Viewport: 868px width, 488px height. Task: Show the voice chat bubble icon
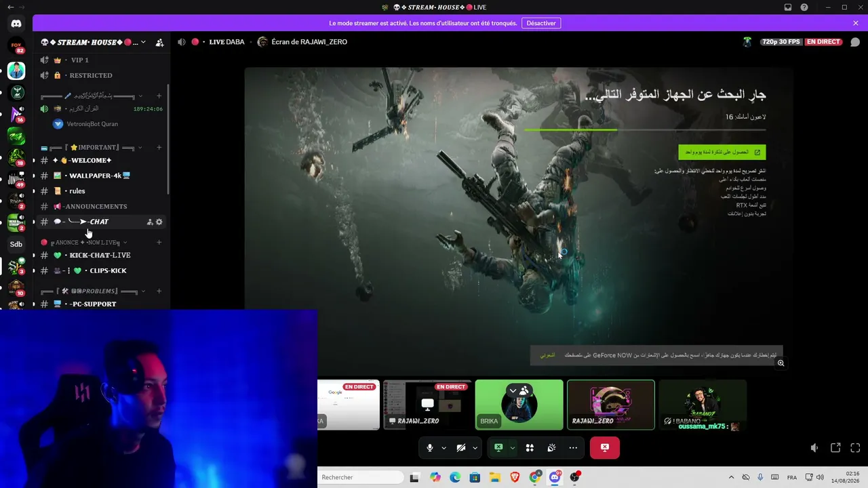click(x=855, y=42)
